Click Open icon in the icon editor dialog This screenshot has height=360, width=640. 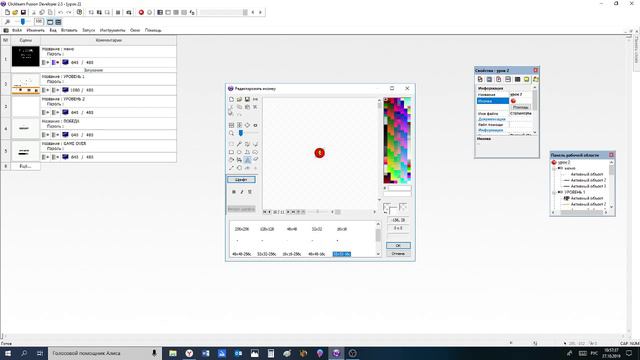pos(239,99)
